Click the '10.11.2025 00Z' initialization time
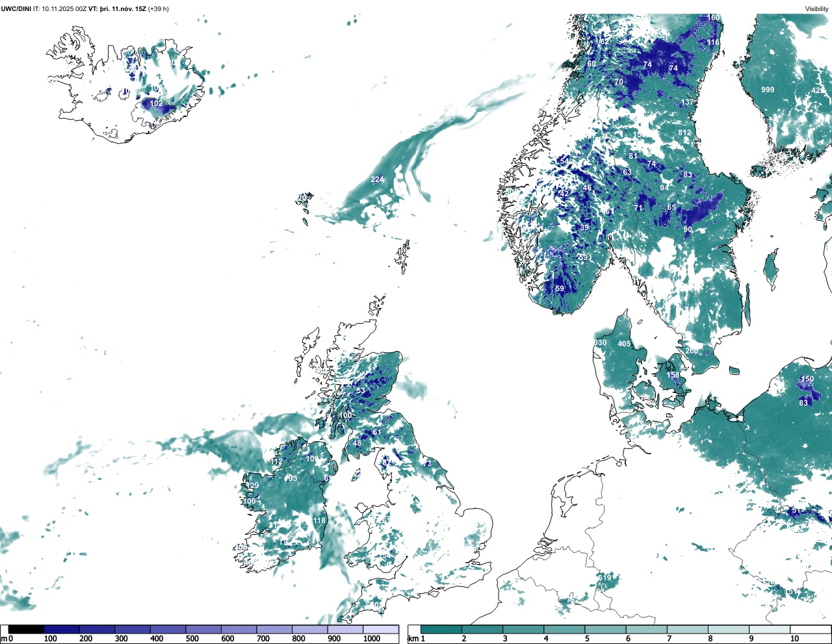Screen dimensions: 832x644 click(x=64, y=8)
